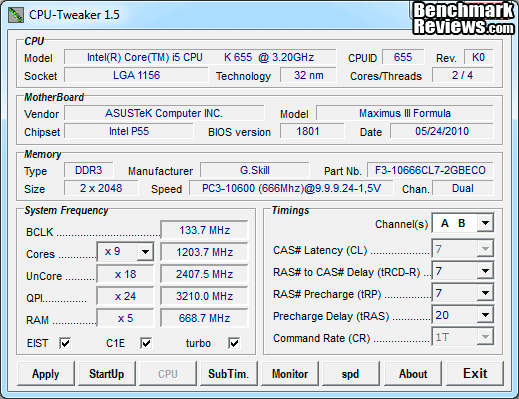Open the SubTim. sub-timings button
This screenshot has width=519, height=399.
229,374
